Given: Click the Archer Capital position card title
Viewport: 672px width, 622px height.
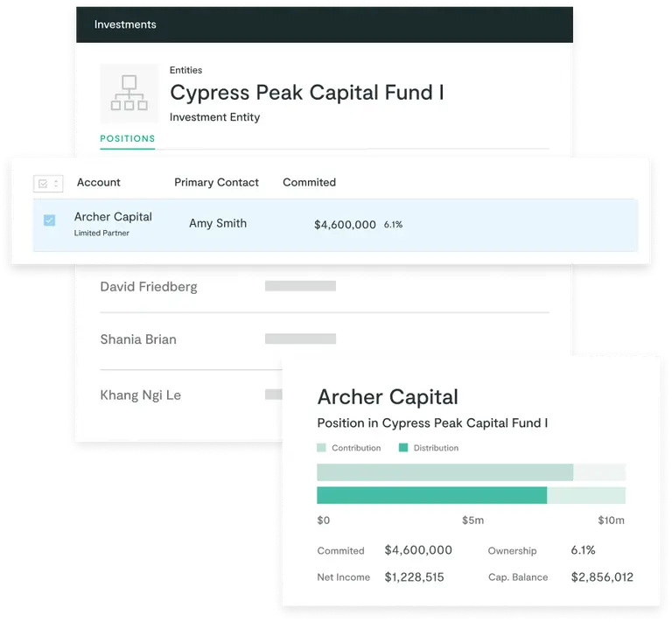Looking at the screenshot, I should pos(388,396).
